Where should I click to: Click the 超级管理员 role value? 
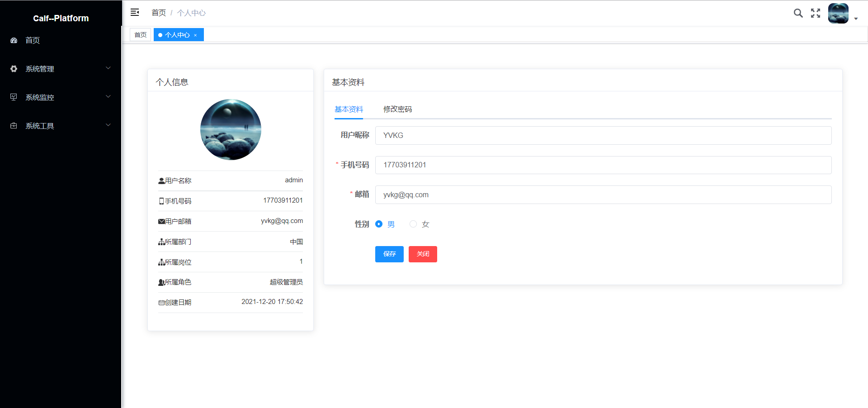(286, 282)
